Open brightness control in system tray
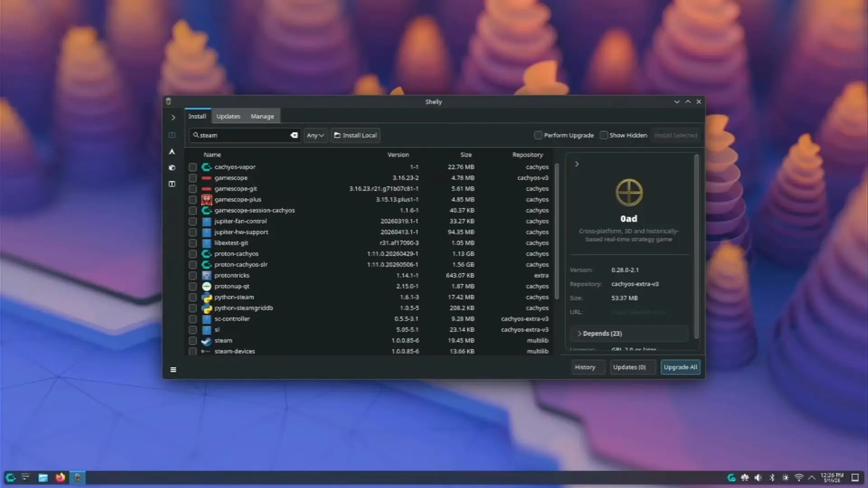Screen dimensions: 868x488 786,478
